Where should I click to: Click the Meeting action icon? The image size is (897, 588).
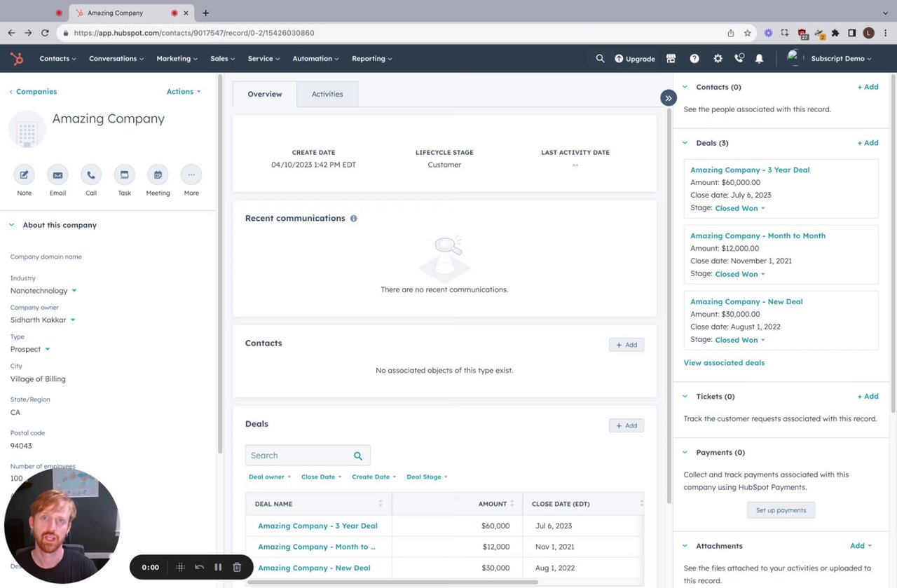pos(158,175)
